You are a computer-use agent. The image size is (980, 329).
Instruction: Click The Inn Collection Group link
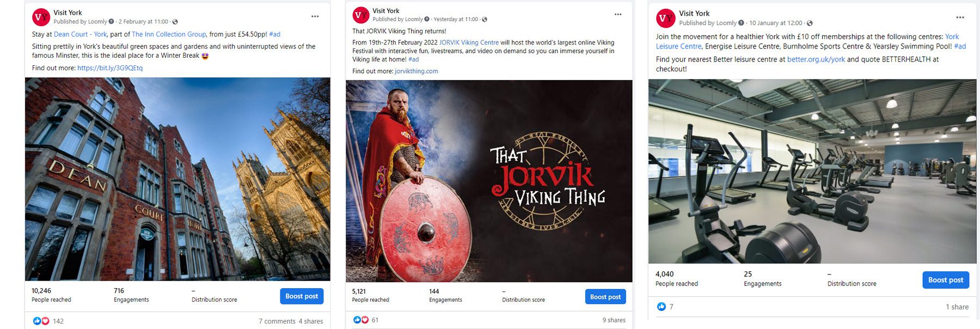(169, 34)
